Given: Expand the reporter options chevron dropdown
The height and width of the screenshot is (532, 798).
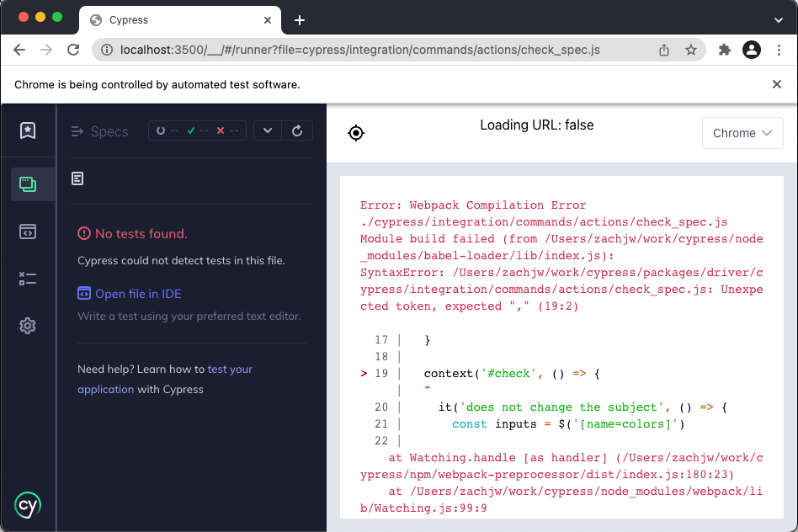Looking at the screenshot, I should 267,130.
